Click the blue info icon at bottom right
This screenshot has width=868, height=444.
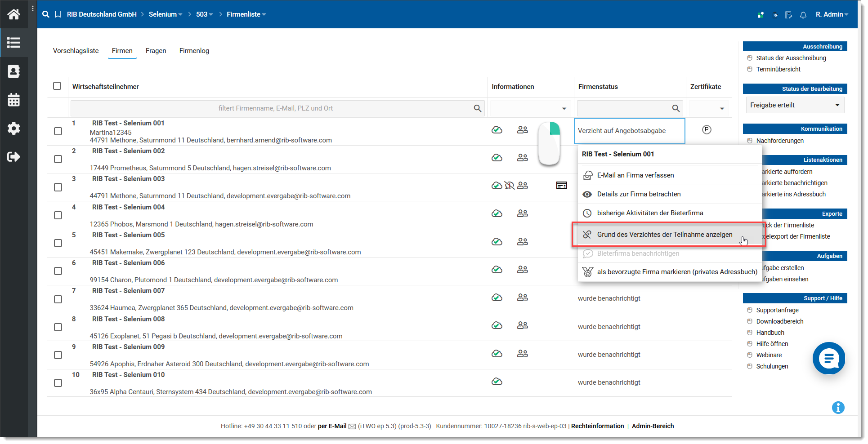tap(838, 408)
